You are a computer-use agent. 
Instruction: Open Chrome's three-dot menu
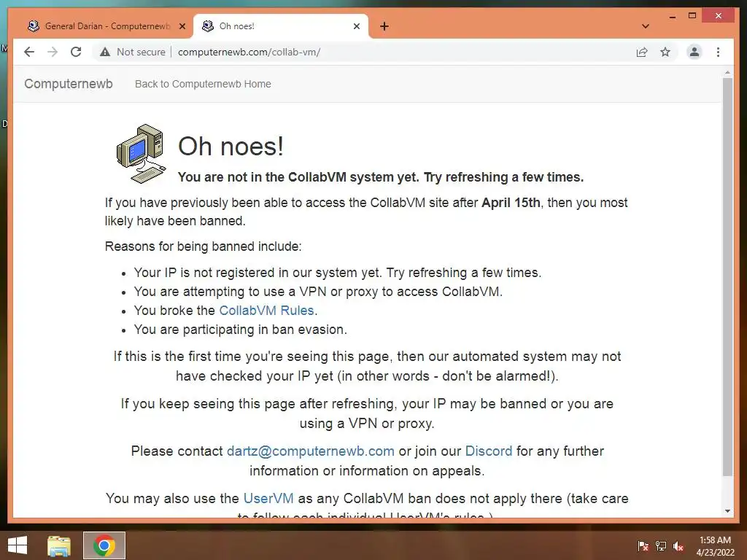pos(718,52)
